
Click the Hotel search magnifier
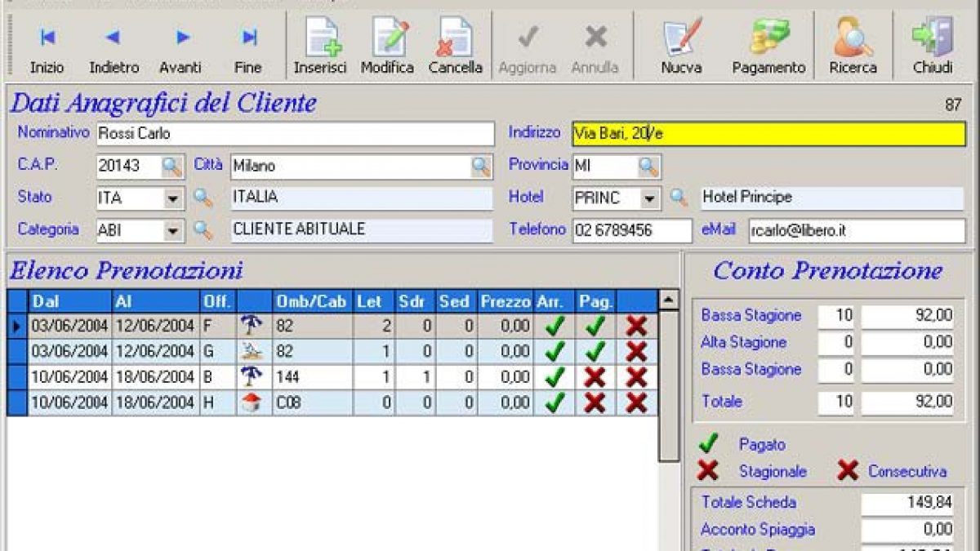pyautogui.click(x=679, y=198)
